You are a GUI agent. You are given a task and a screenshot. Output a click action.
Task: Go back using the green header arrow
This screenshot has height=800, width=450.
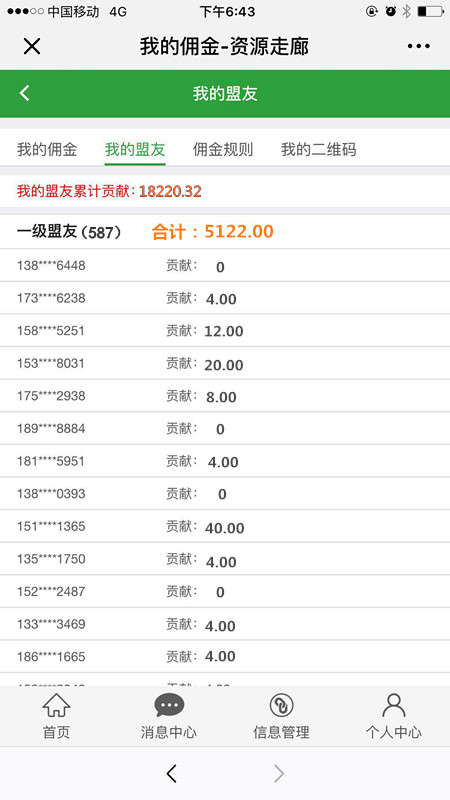[24, 93]
